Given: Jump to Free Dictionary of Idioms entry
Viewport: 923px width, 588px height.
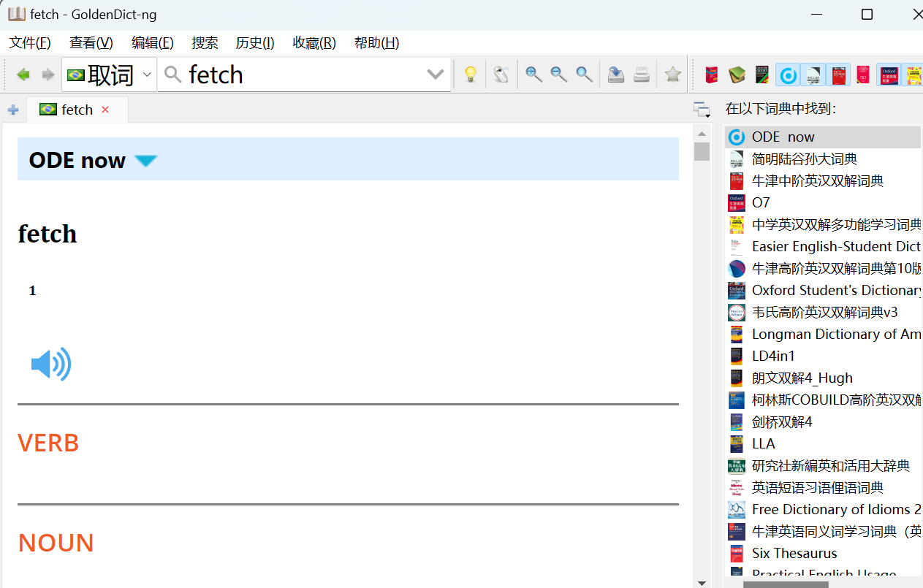Looking at the screenshot, I should [x=823, y=509].
